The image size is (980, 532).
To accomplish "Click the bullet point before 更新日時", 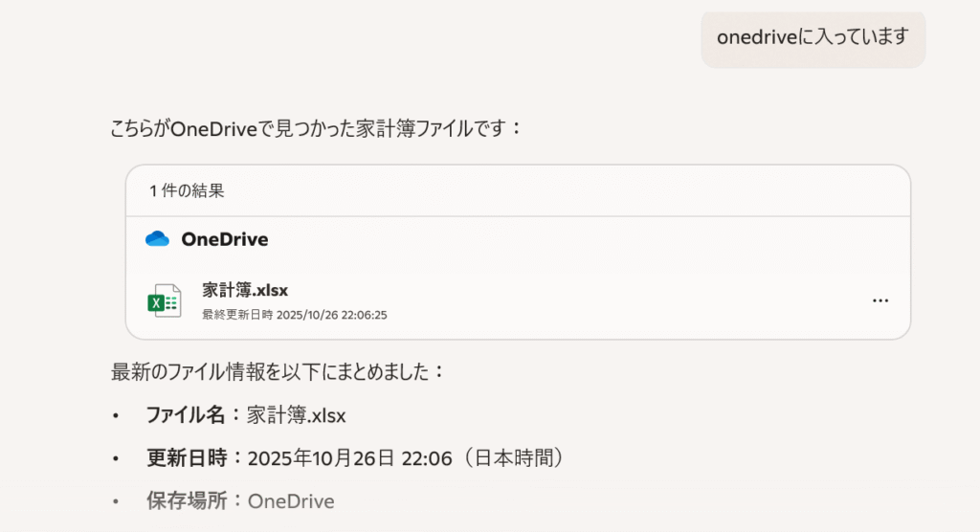I will 117,459.
